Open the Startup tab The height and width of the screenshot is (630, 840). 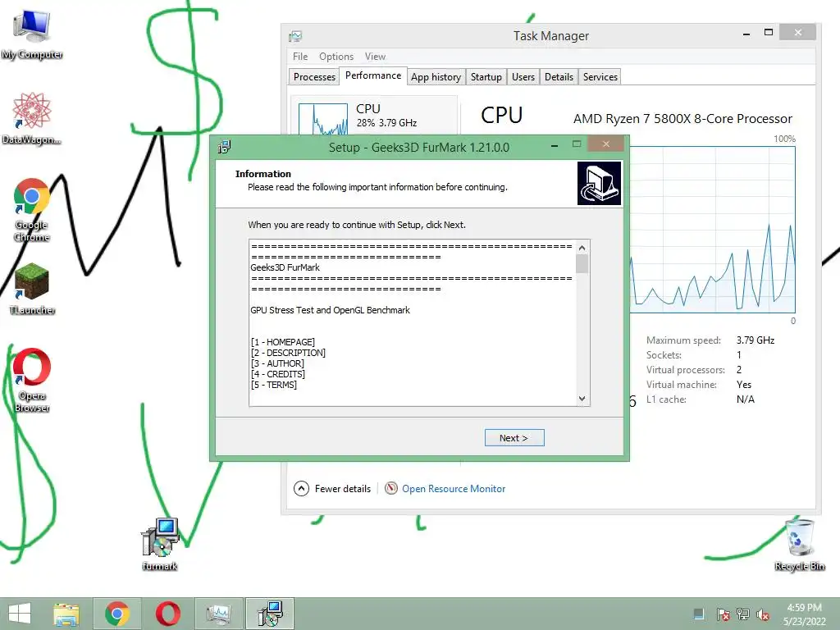click(486, 76)
